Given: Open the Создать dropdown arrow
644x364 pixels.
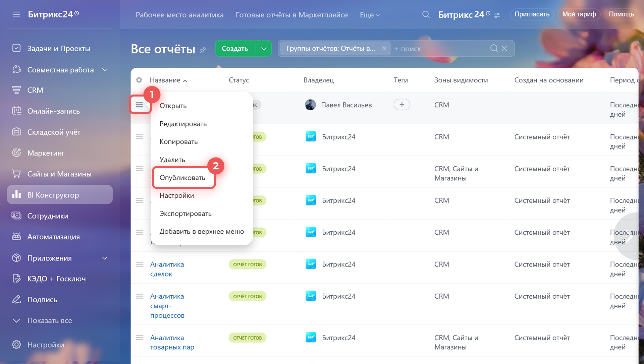Looking at the screenshot, I should [x=264, y=49].
